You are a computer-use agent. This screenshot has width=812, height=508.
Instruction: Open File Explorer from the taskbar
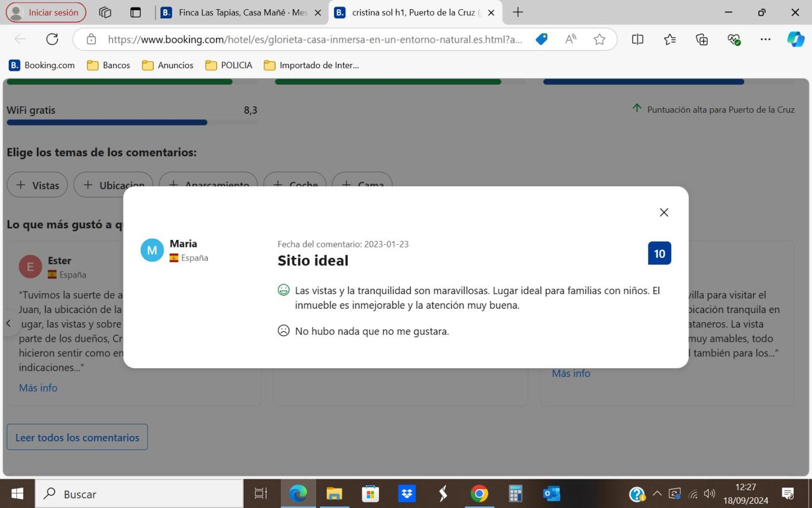334,493
